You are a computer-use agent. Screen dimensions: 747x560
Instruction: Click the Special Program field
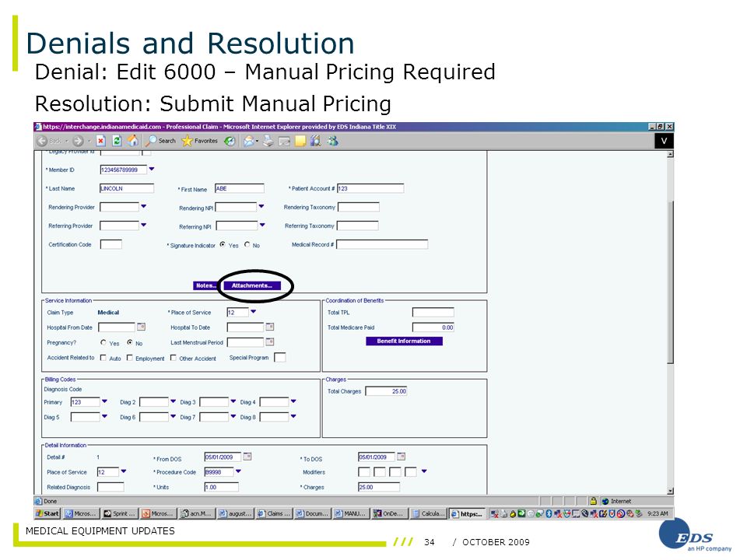click(280, 357)
